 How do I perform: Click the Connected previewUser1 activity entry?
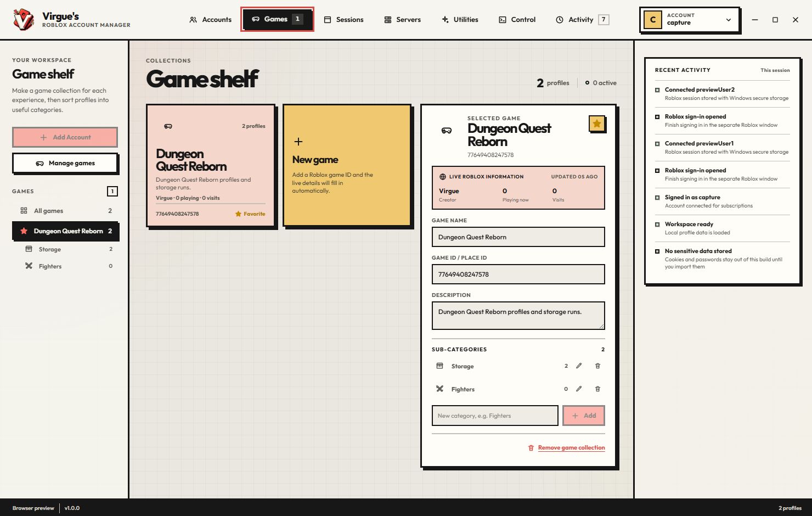tap(723, 148)
